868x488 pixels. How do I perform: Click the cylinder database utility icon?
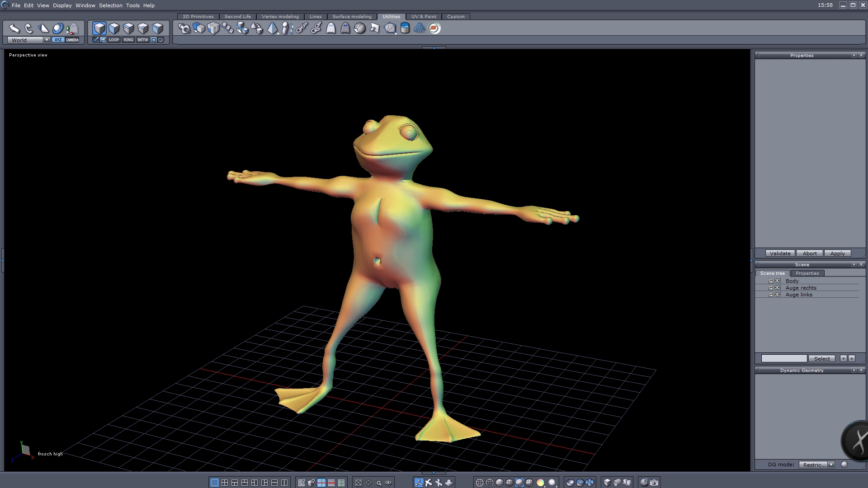click(405, 28)
